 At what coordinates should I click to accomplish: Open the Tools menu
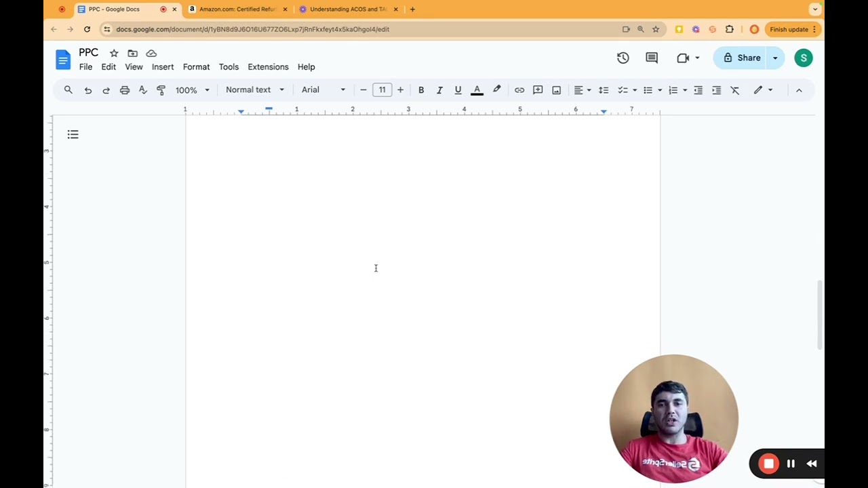[x=229, y=67]
